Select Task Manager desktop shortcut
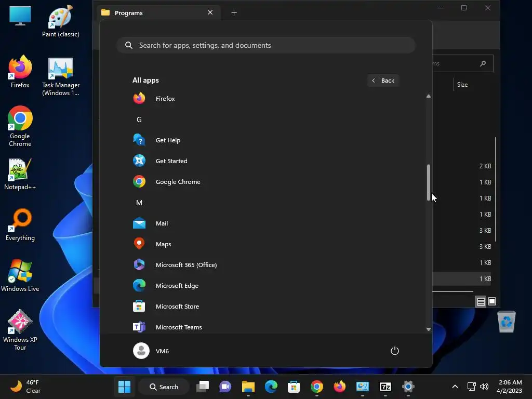 [x=61, y=76]
